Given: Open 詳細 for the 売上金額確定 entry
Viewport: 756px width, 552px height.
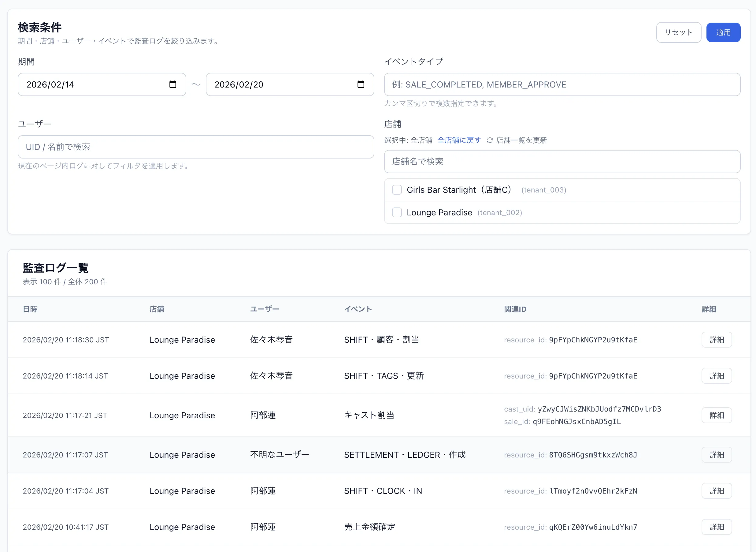Looking at the screenshot, I should pyautogui.click(x=717, y=527).
